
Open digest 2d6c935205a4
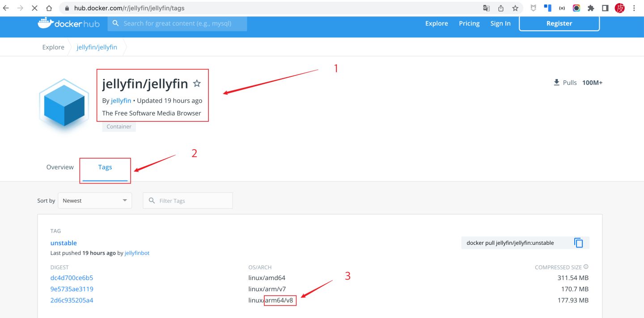(x=72, y=300)
